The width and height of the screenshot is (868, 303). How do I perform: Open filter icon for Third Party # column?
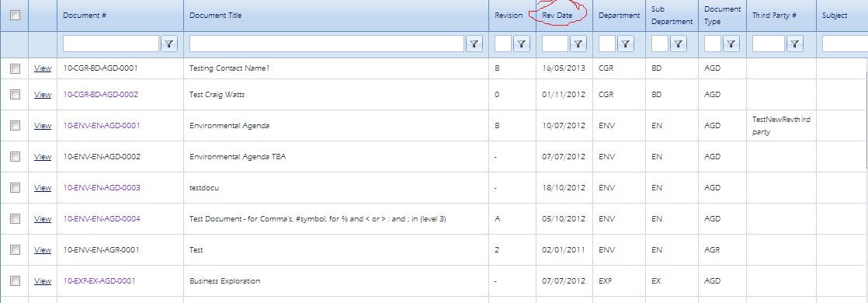click(795, 44)
